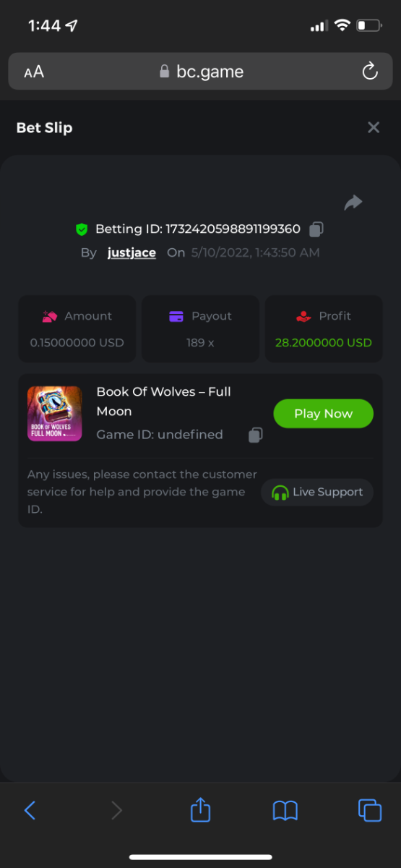Go forward in Safari
The width and height of the screenshot is (401, 868).
116,810
